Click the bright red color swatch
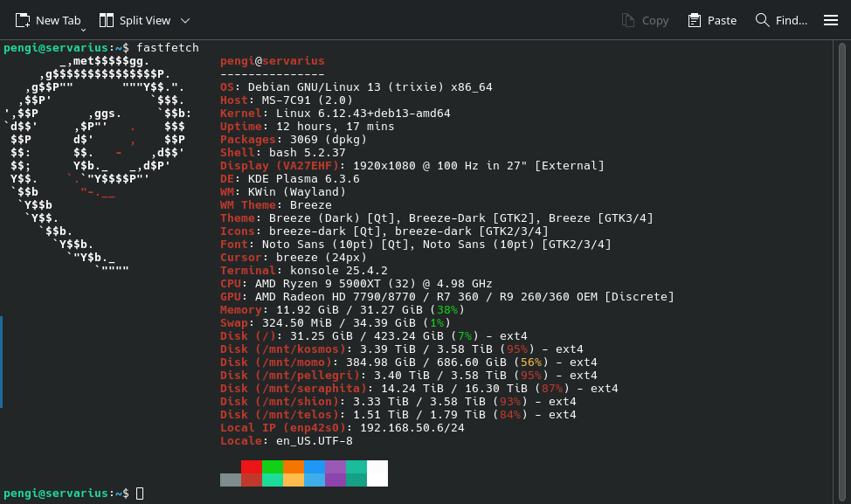Screen dimensions: 851x504 [x=252, y=467]
